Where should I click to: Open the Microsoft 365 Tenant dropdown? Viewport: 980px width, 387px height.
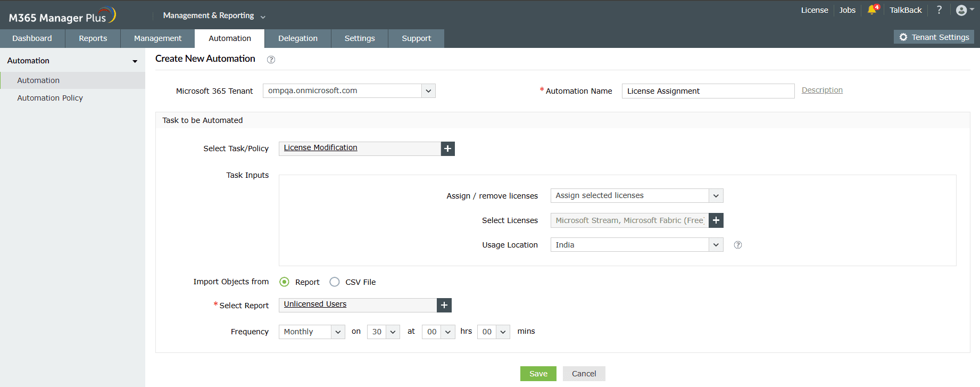[x=349, y=90]
